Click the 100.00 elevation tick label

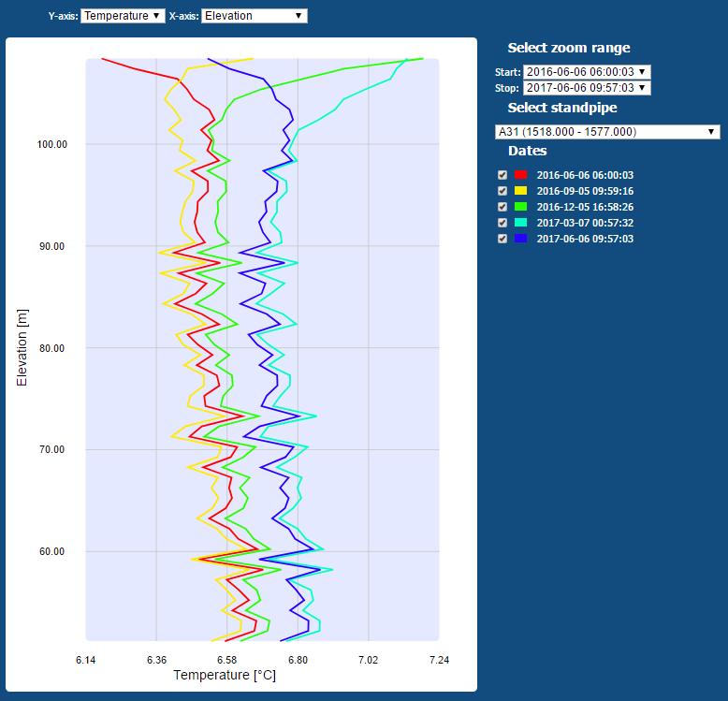point(52,144)
